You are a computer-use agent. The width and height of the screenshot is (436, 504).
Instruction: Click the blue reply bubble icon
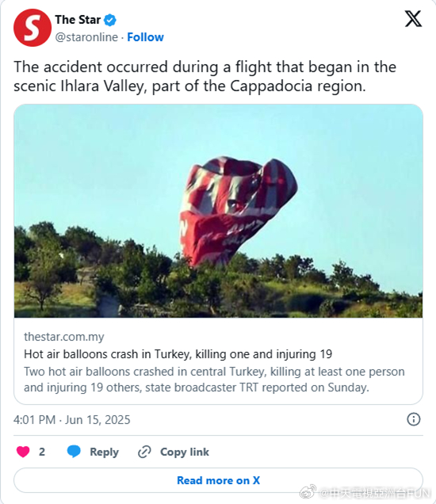74,451
